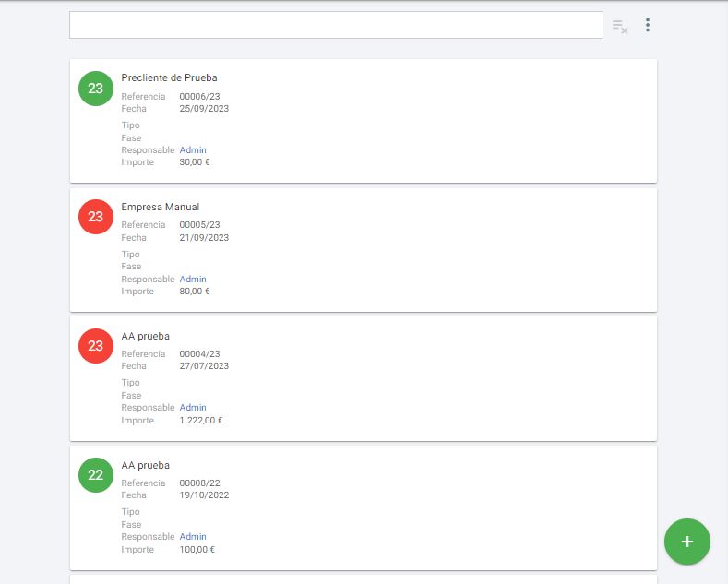Open Admin link in Empresa Manual card

tap(193, 280)
